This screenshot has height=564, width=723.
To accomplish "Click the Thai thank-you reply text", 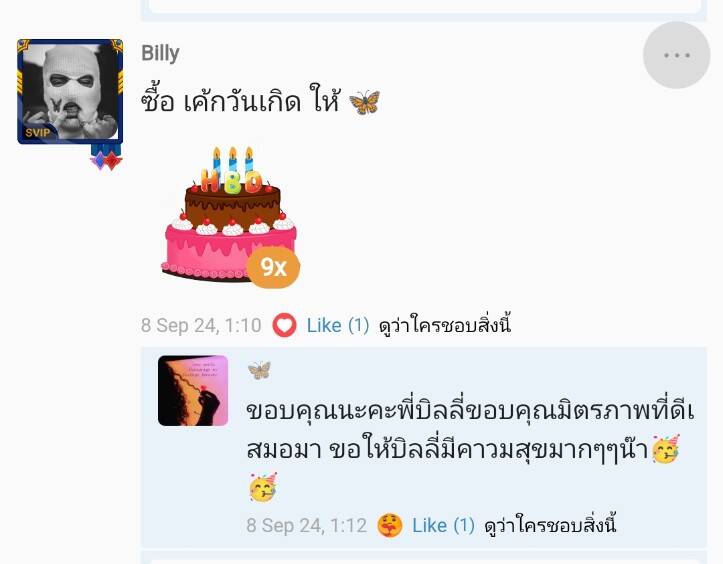I will (x=470, y=430).
